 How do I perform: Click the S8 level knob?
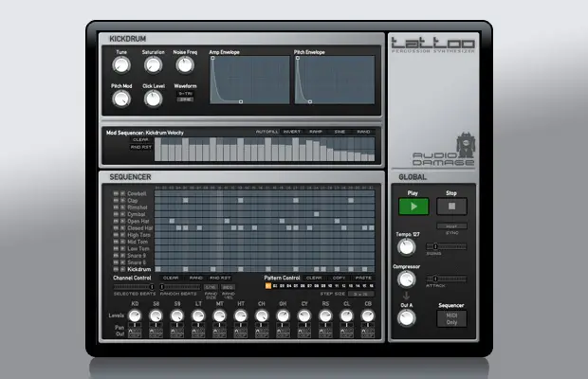(156, 316)
